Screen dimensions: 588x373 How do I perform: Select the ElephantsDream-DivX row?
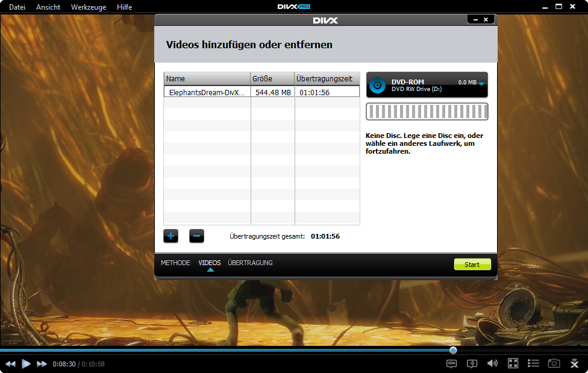(x=261, y=92)
